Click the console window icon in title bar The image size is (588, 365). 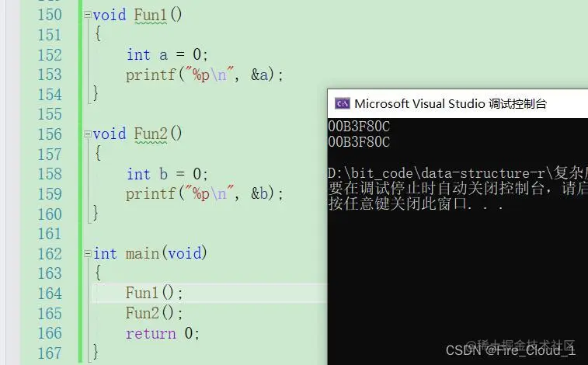coord(342,103)
